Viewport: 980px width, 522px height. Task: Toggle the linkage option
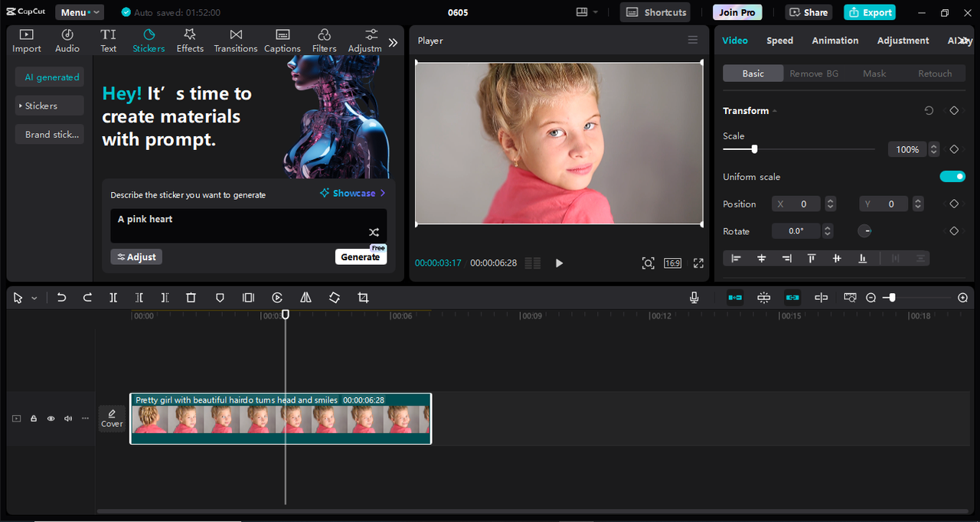point(792,298)
